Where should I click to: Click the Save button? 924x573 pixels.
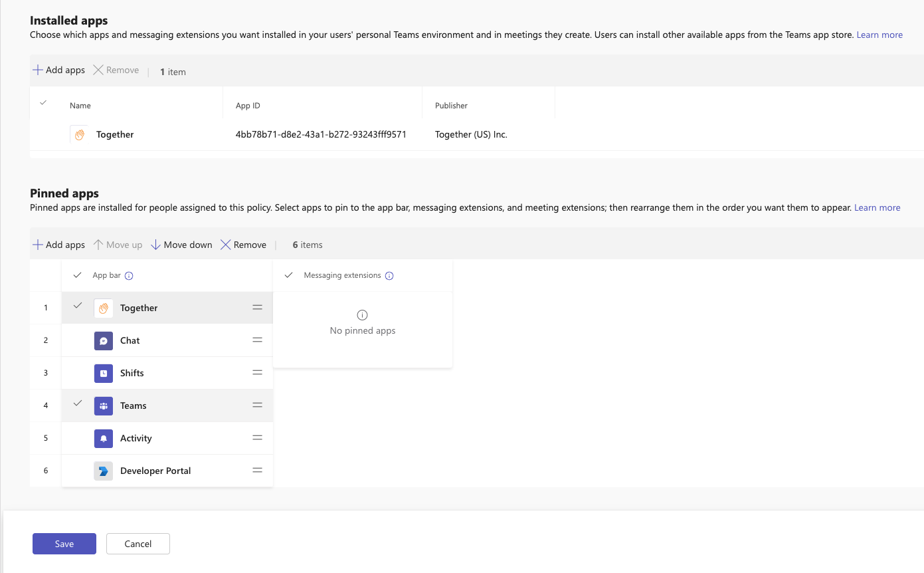[64, 543]
